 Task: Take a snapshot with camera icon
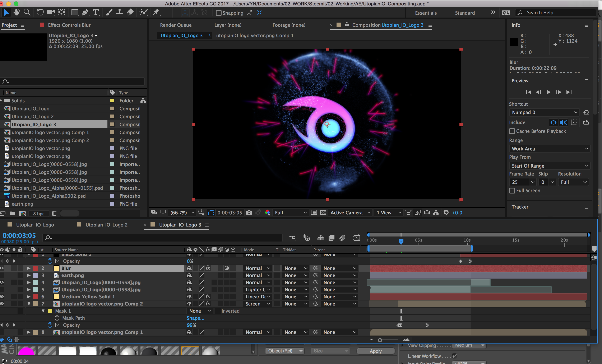(x=249, y=213)
